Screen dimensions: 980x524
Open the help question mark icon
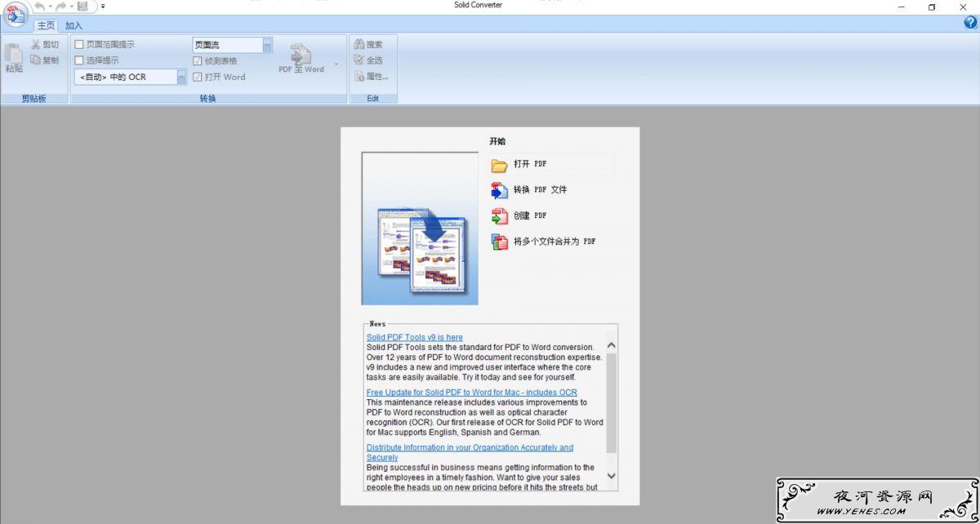click(970, 24)
